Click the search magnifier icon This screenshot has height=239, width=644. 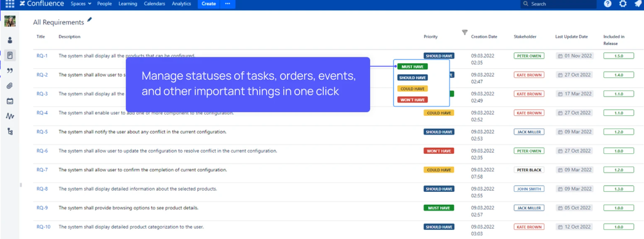click(x=526, y=4)
